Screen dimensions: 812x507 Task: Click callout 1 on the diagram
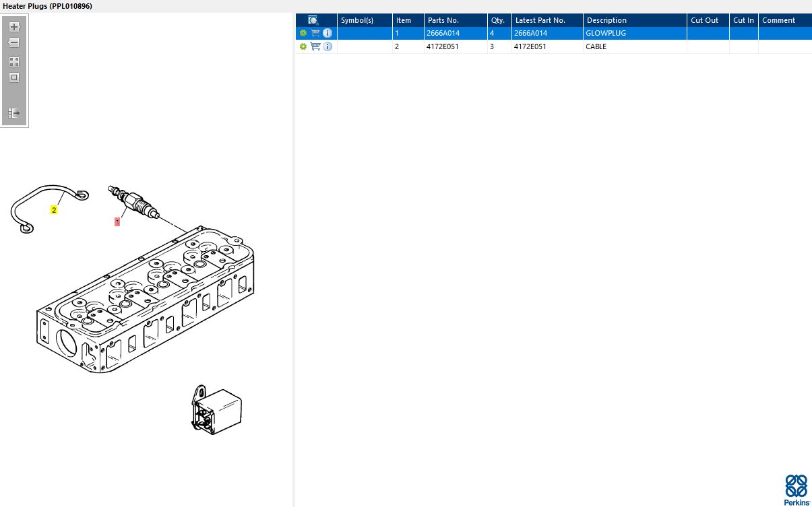click(x=117, y=222)
